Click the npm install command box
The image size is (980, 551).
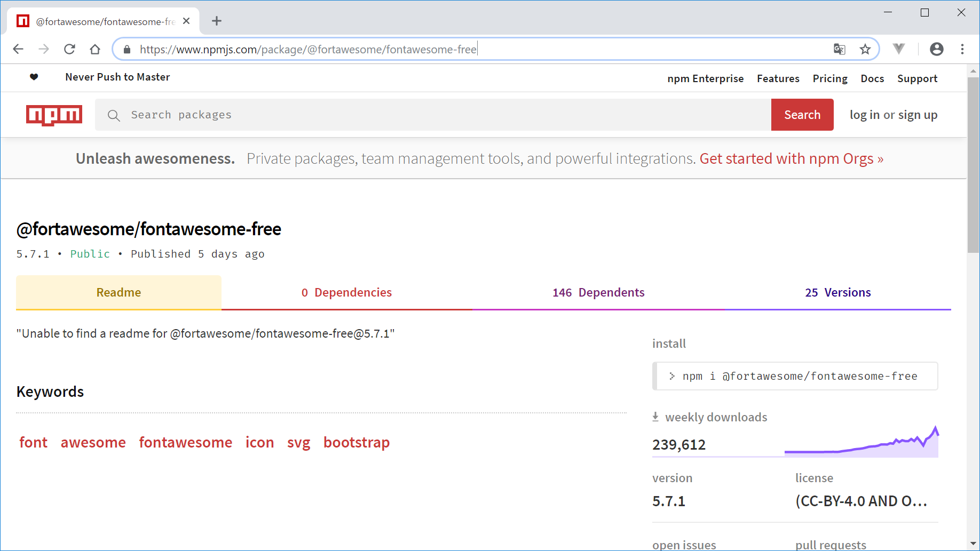(x=795, y=376)
